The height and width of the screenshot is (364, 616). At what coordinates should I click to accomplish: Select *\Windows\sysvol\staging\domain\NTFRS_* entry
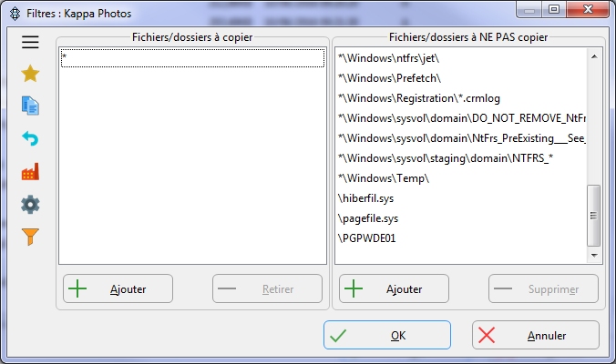coord(461,158)
